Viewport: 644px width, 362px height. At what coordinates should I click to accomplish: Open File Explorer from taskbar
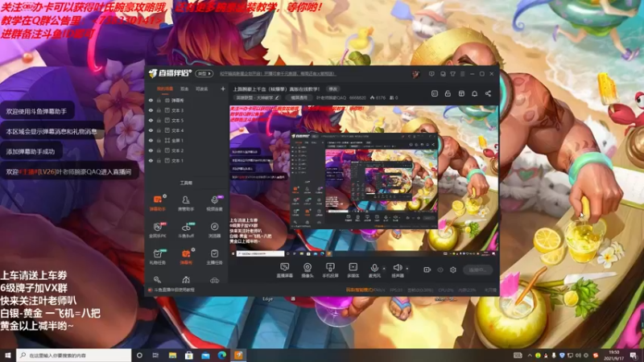(x=172, y=355)
